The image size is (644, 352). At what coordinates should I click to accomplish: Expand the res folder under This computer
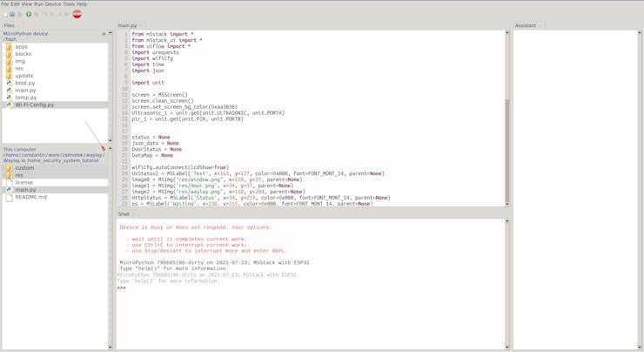[3, 176]
